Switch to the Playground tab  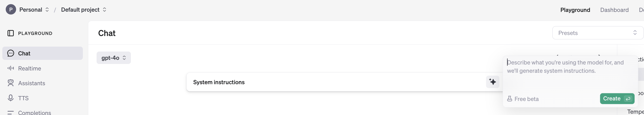tap(575, 10)
